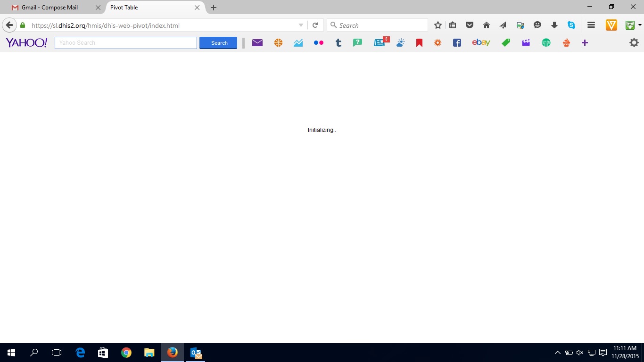Expand the dropdown arrow beside the green extension icon
Image resolution: width=644 pixels, height=362 pixels.
(640, 25)
